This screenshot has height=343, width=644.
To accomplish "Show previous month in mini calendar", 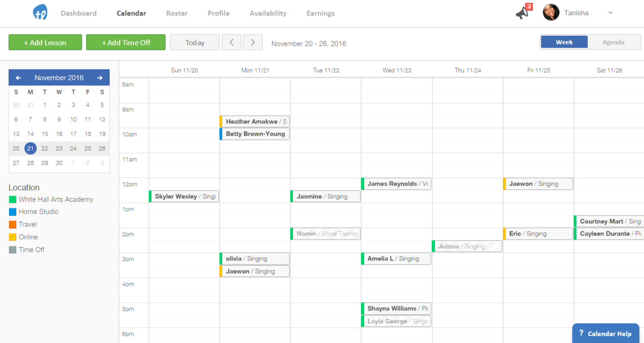I will pos(19,78).
